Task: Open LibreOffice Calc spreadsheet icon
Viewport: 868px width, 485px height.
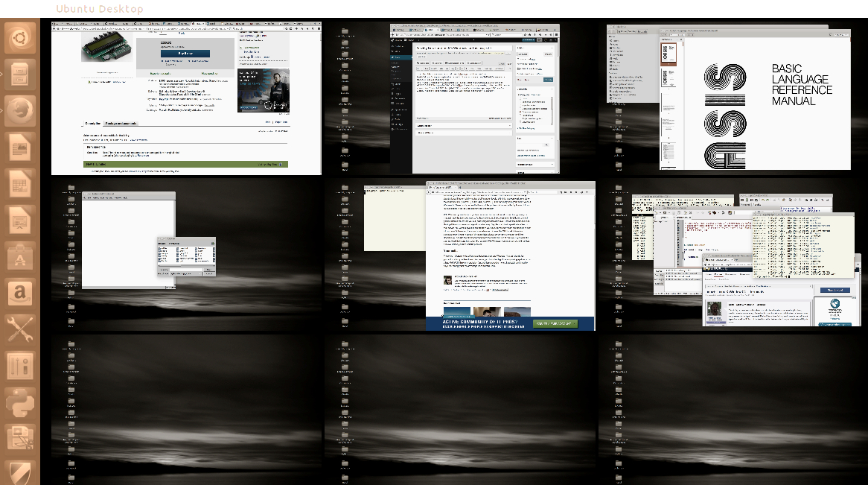Action: point(20,184)
